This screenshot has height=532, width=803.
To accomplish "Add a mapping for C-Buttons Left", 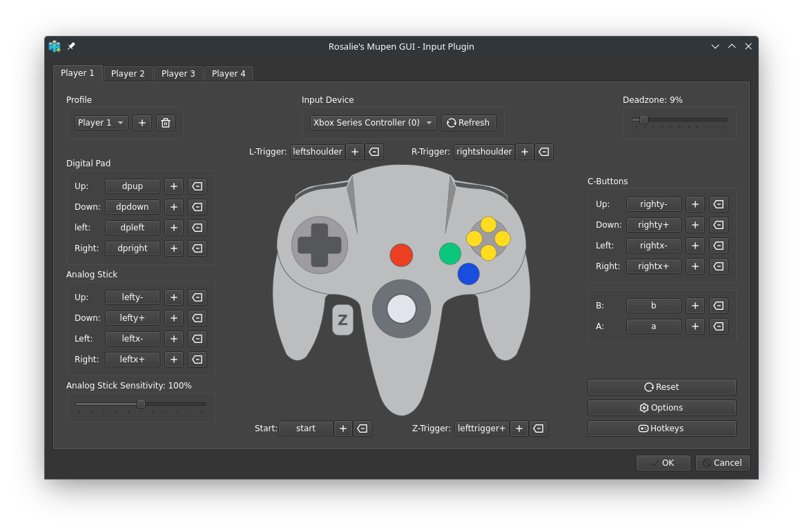I will point(695,246).
